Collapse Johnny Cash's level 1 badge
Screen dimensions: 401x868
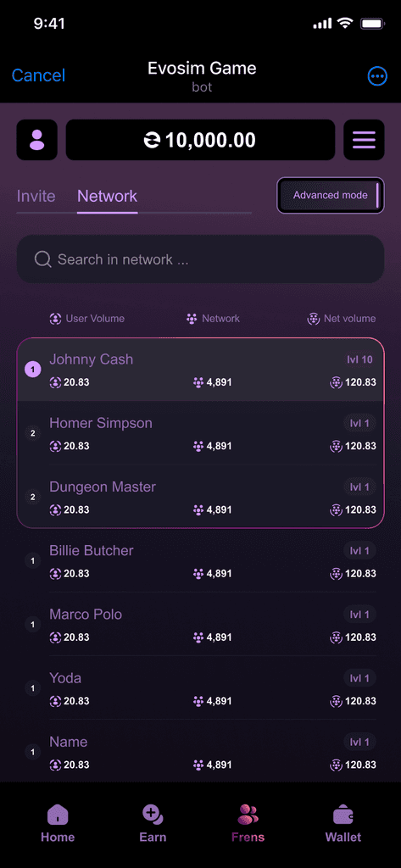(33, 370)
